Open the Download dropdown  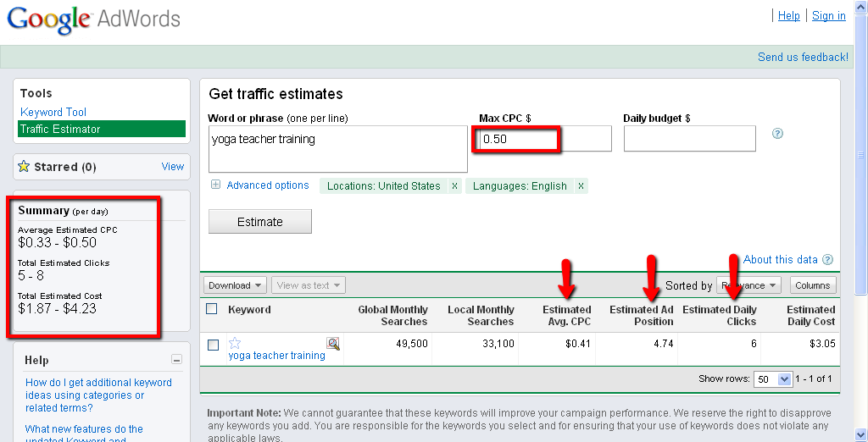[235, 285]
